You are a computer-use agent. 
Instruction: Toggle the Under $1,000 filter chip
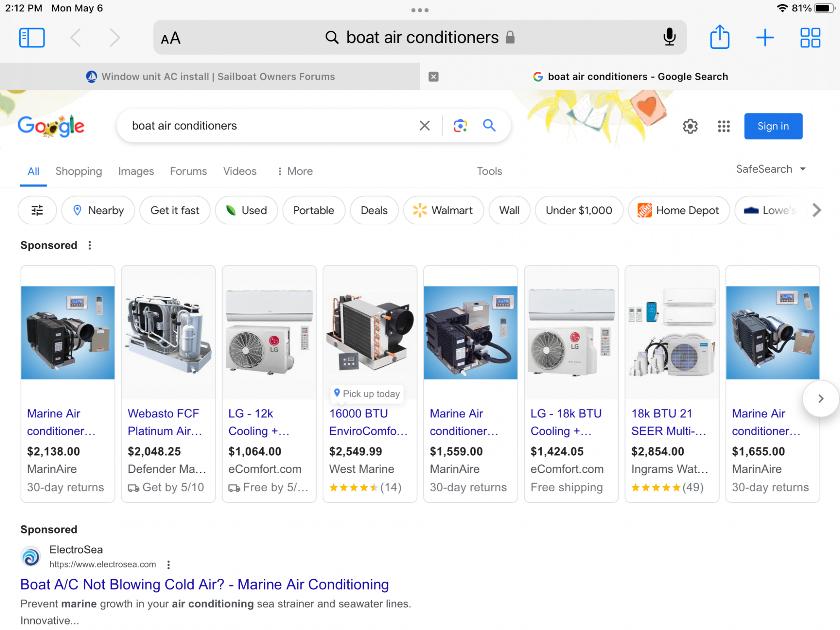tap(579, 210)
